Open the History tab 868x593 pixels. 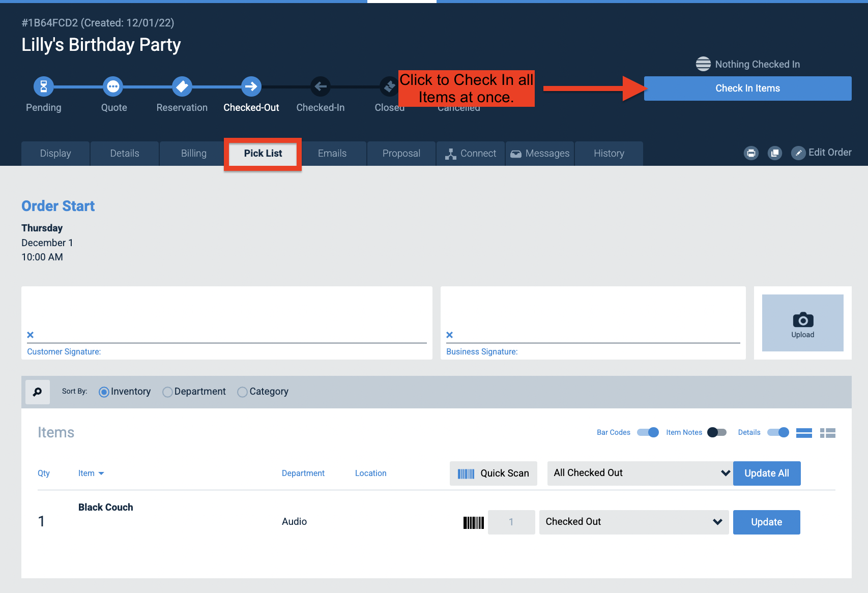609,154
